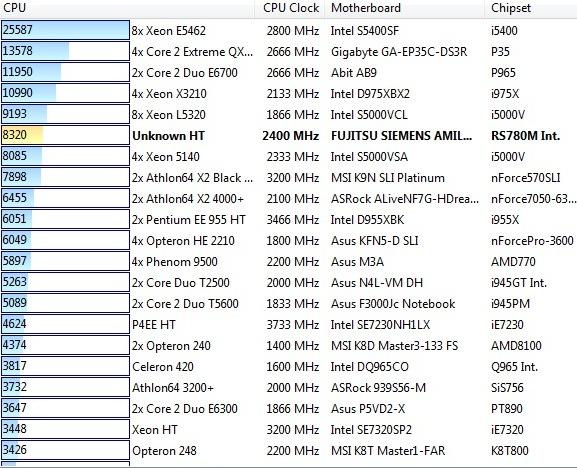Click the i975X chipset cell
This screenshot has width=577, height=468.
505,94
